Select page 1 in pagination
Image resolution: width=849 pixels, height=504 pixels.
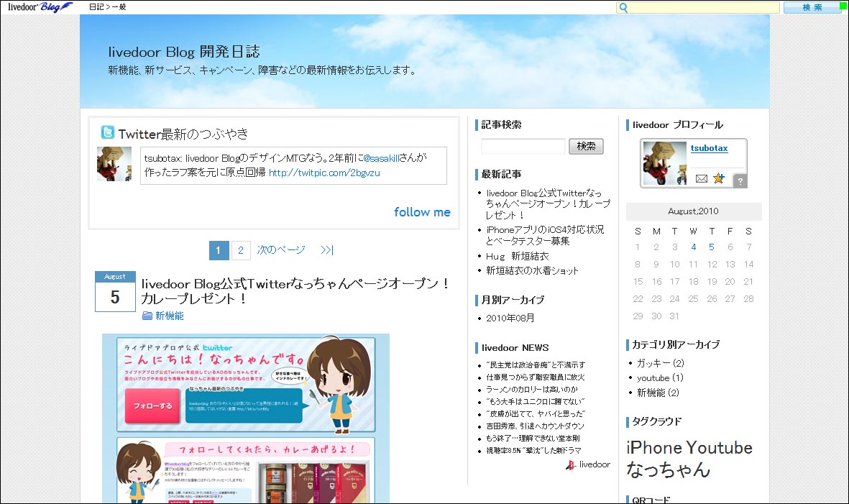point(219,250)
